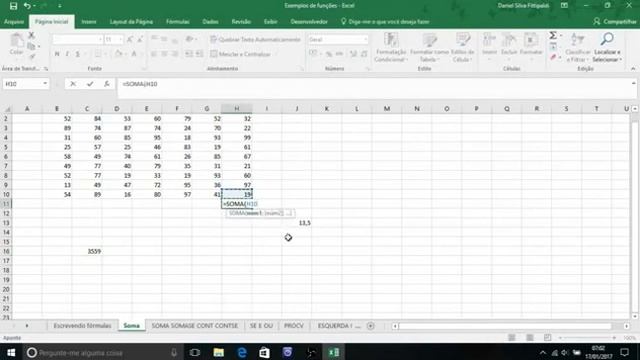
Task: Open the font name dropdown
Action: (x=100, y=40)
